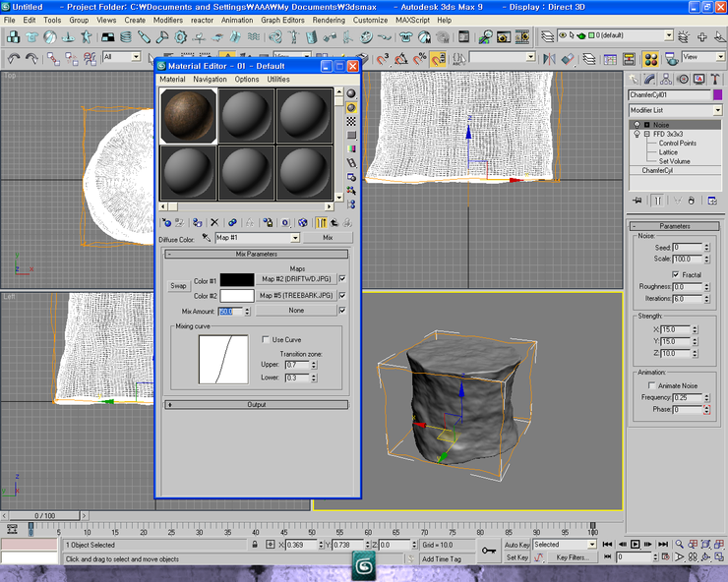Click the Align tool icon
This screenshot has width=728, height=582.
pyautogui.click(x=568, y=58)
